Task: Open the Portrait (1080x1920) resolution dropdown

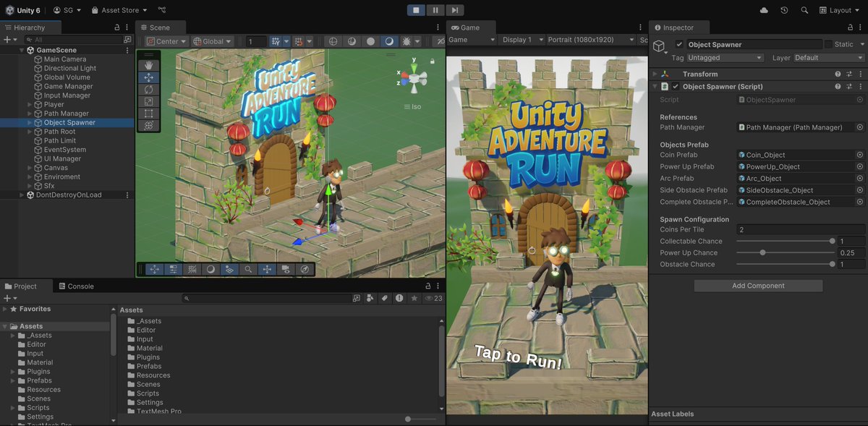Action: point(590,40)
